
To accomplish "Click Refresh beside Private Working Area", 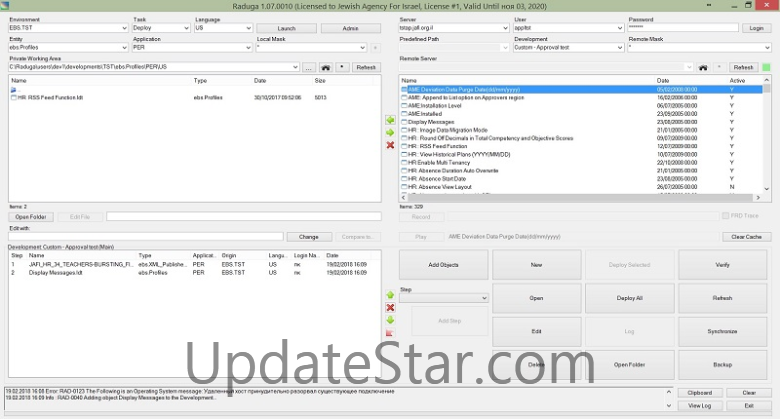I will tap(366, 67).
